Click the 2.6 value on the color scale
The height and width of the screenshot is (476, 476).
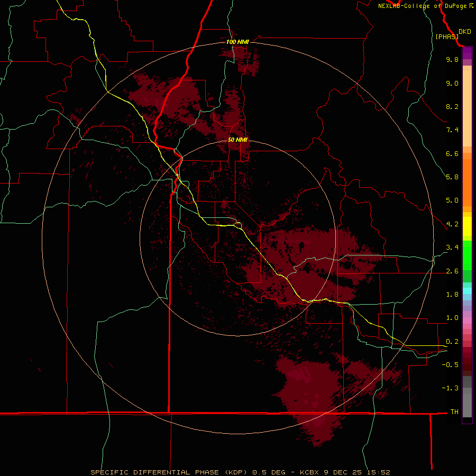tap(452, 271)
